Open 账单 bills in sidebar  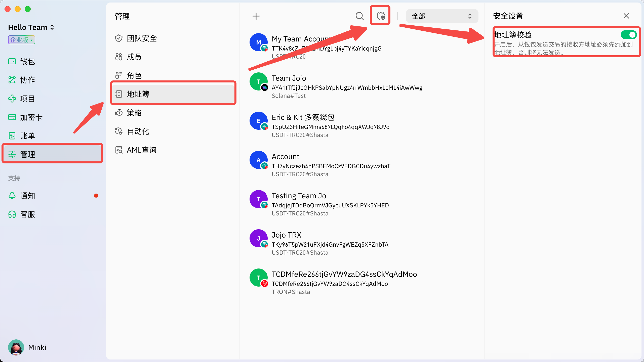pos(27,136)
